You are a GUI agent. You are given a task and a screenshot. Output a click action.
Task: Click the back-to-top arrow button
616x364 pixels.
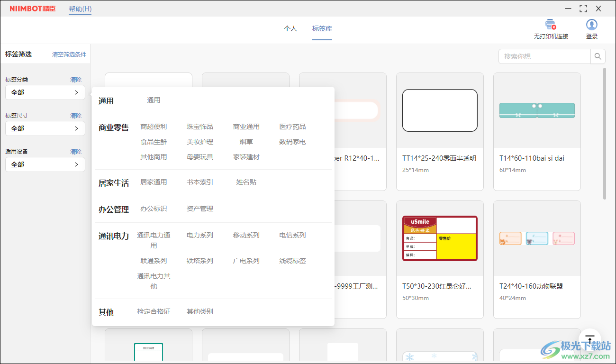pyautogui.click(x=589, y=339)
